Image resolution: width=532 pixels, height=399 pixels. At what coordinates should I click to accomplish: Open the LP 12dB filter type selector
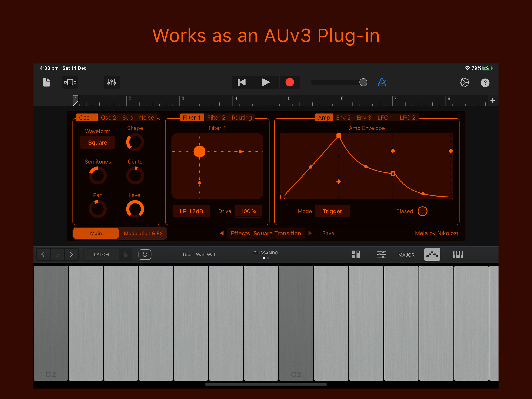click(x=192, y=211)
